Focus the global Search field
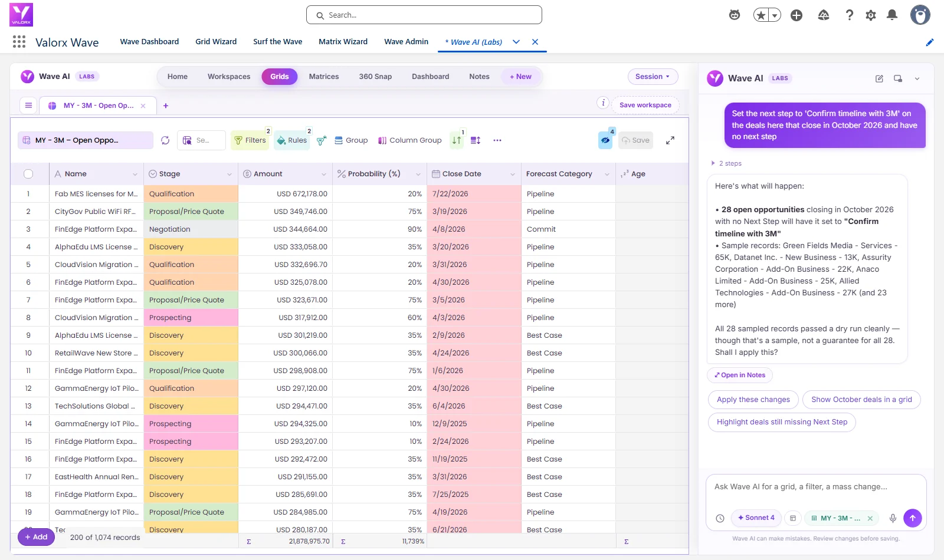This screenshot has width=944, height=560. pos(424,15)
